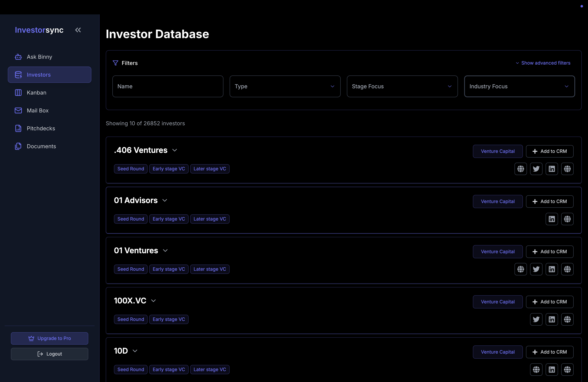Open the Mail Box

[x=38, y=110]
